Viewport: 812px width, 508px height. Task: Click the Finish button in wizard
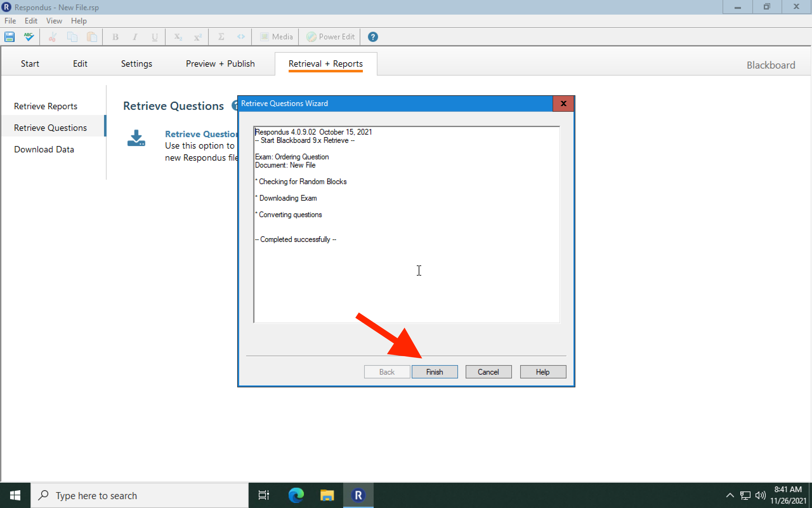tap(435, 371)
